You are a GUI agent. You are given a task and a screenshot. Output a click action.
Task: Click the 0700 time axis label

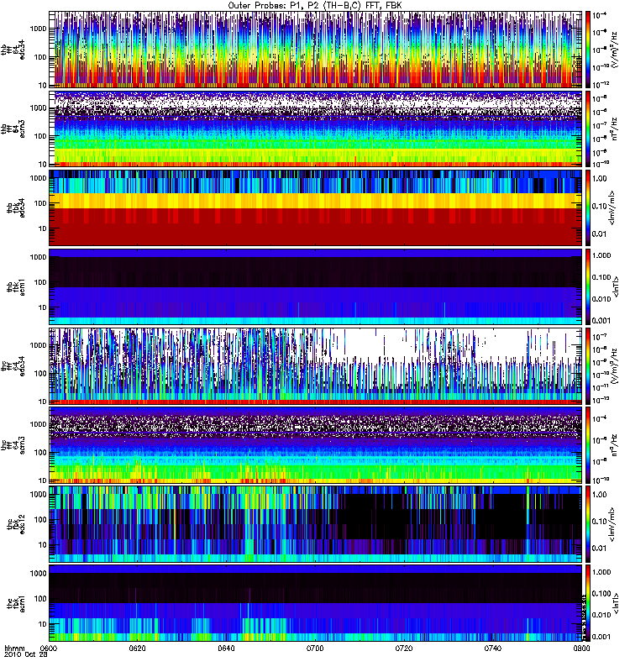click(315, 648)
